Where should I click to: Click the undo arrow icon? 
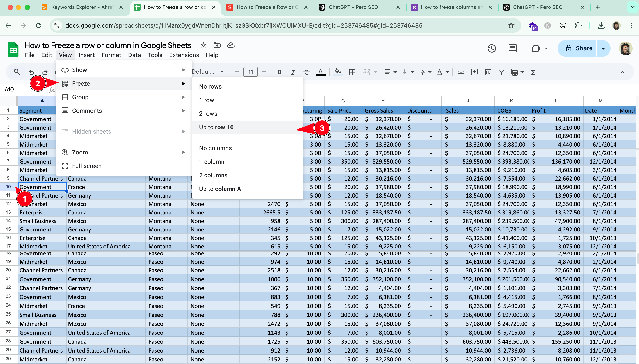[31, 72]
